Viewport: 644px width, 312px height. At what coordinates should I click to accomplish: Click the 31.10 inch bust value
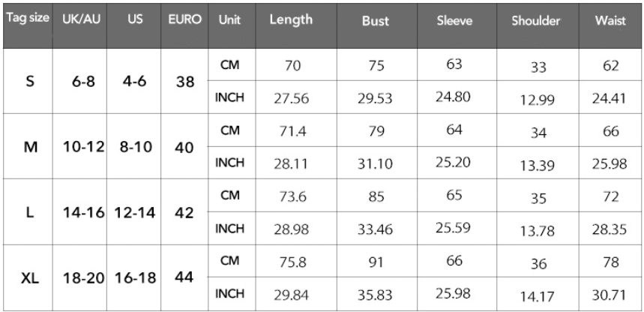coord(375,163)
